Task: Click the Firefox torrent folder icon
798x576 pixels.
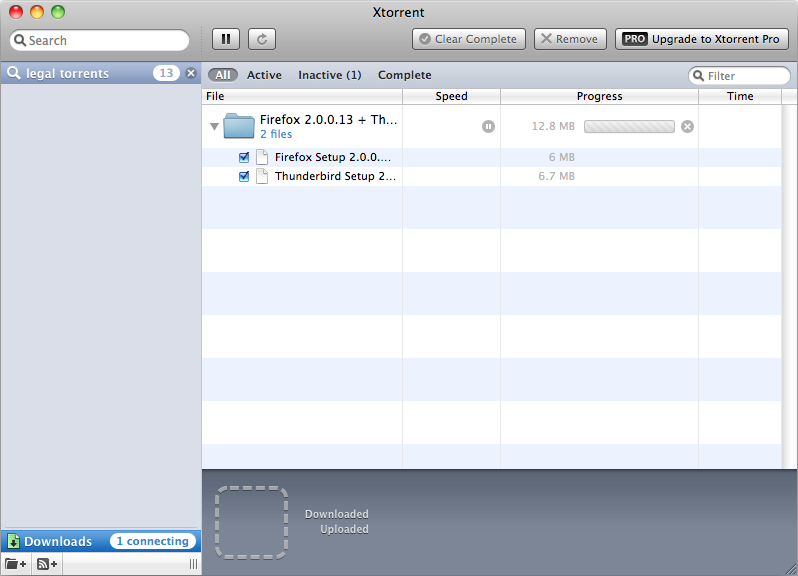Action: click(x=239, y=126)
